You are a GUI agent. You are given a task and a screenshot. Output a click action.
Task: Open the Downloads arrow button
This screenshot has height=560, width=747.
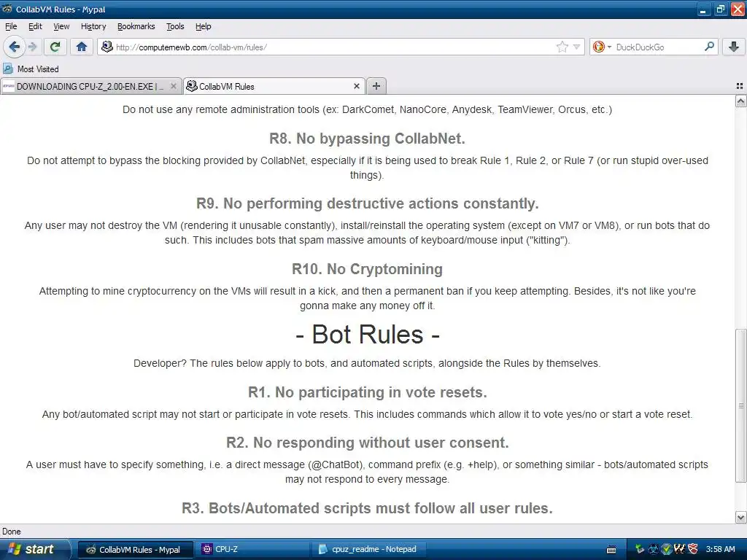pos(734,47)
